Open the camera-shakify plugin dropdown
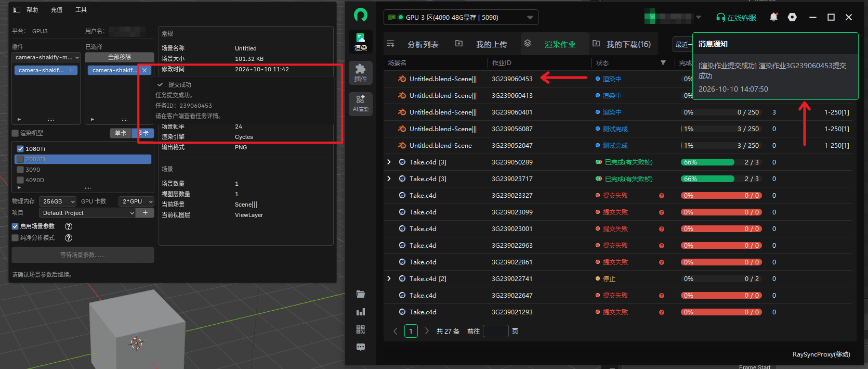Viewport: 868px width, 369px height. pyautogui.click(x=47, y=57)
